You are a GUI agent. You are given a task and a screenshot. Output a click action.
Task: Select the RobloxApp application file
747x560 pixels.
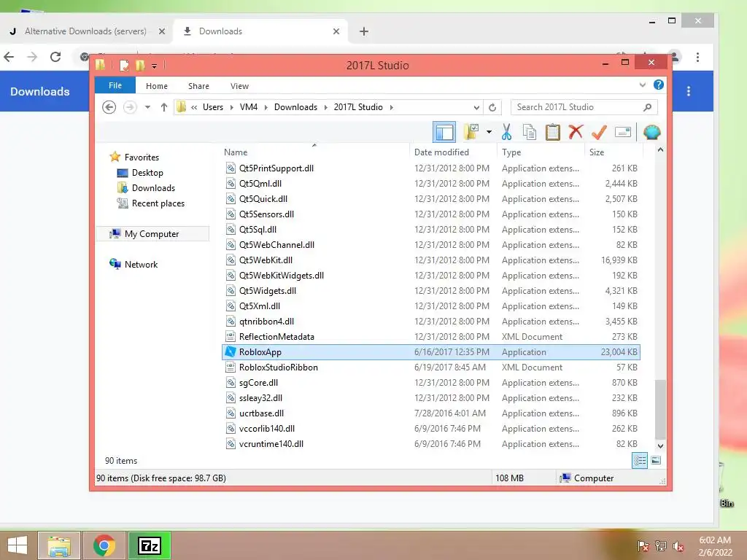point(430,352)
